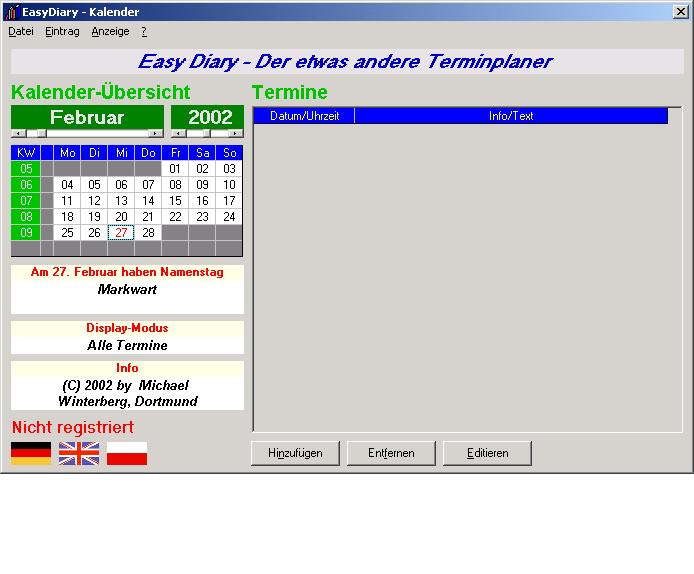694x574 pixels.
Task: Click the 2002 year label
Action: pos(208,117)
